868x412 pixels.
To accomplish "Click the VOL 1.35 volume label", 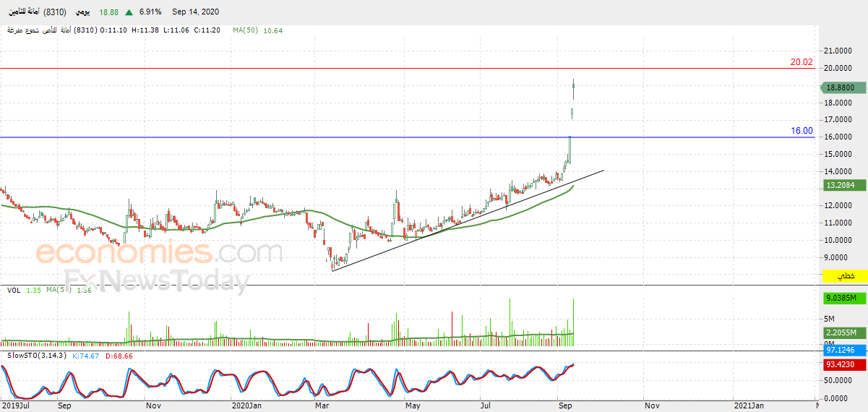I will click(23, 290).
